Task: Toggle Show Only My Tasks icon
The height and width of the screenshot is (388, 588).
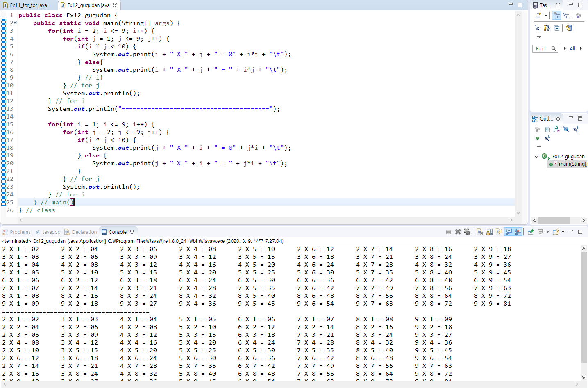Action: tap(547, 28)
